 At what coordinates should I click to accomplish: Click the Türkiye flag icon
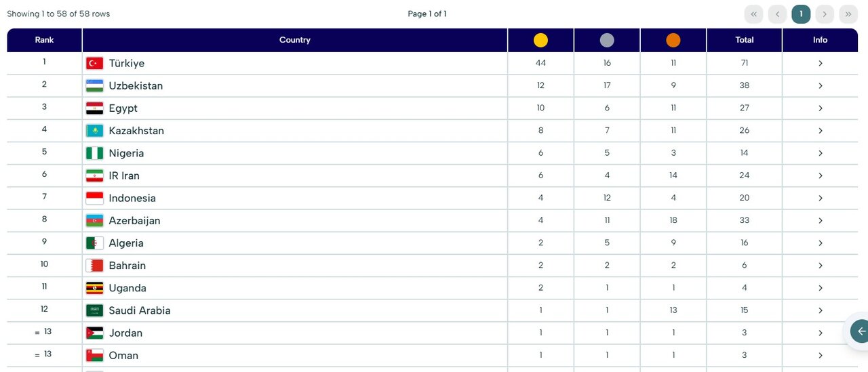(x=94, y=63)
